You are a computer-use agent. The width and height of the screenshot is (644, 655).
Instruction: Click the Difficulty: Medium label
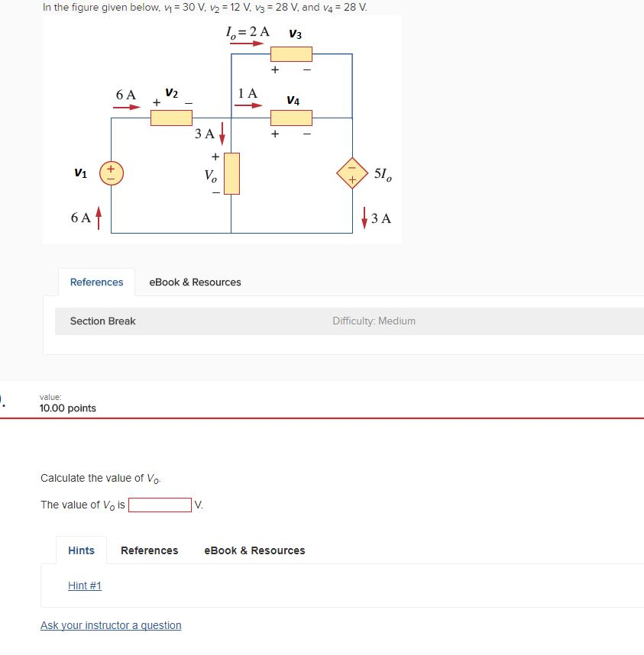point(374,321)
